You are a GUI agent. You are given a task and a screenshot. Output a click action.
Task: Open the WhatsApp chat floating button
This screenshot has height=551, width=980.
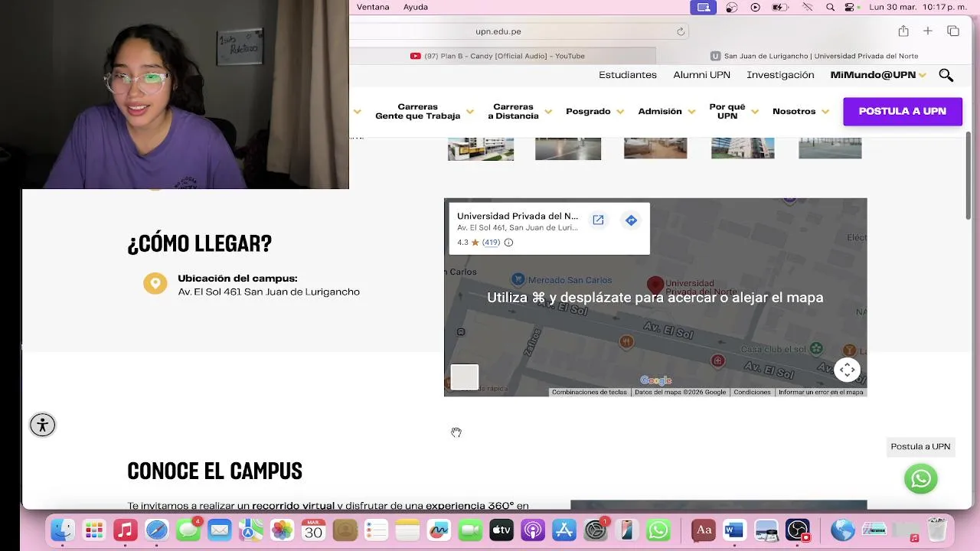921,479
